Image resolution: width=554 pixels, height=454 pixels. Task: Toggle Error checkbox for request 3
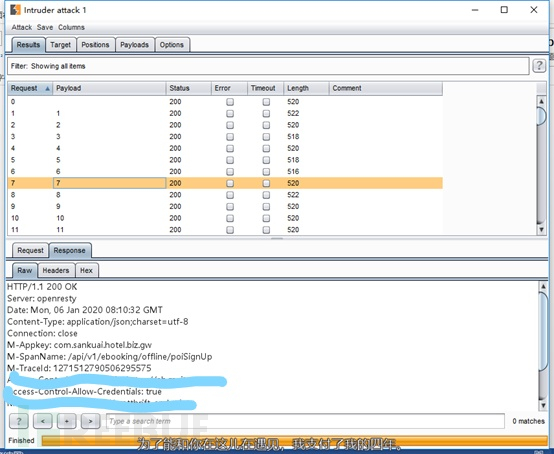point(230,137)
